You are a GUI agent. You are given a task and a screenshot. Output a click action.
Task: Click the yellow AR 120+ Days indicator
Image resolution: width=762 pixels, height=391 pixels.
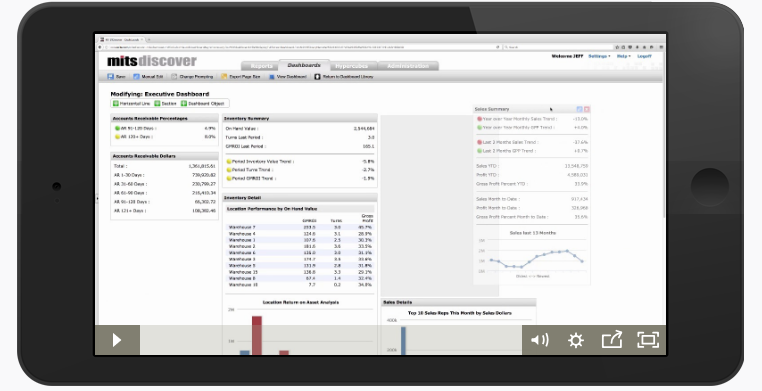click(117, 137)
